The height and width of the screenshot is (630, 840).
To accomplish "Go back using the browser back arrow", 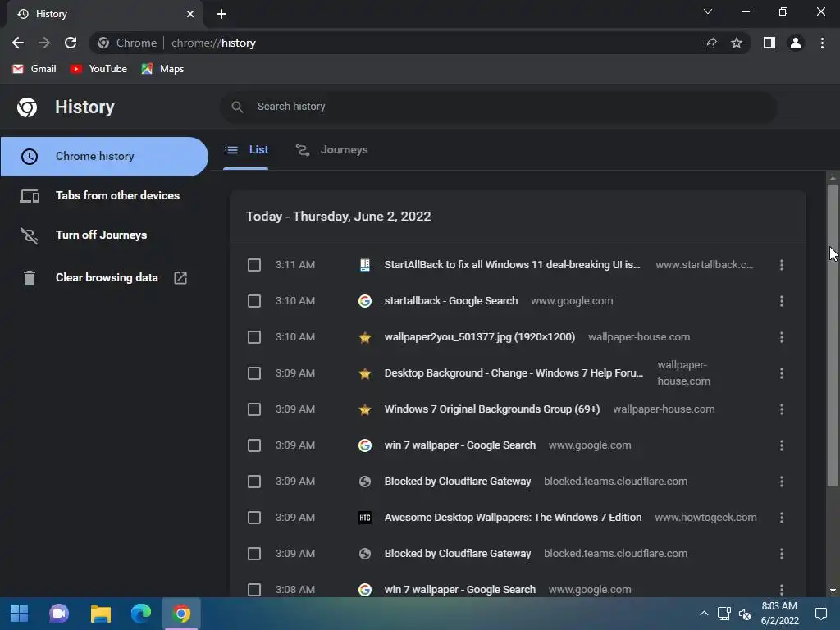I will click(18, 43).
